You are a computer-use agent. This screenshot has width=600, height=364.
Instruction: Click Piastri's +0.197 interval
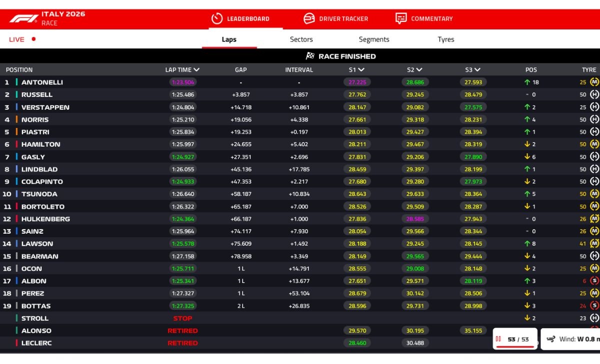click(299, 132)
